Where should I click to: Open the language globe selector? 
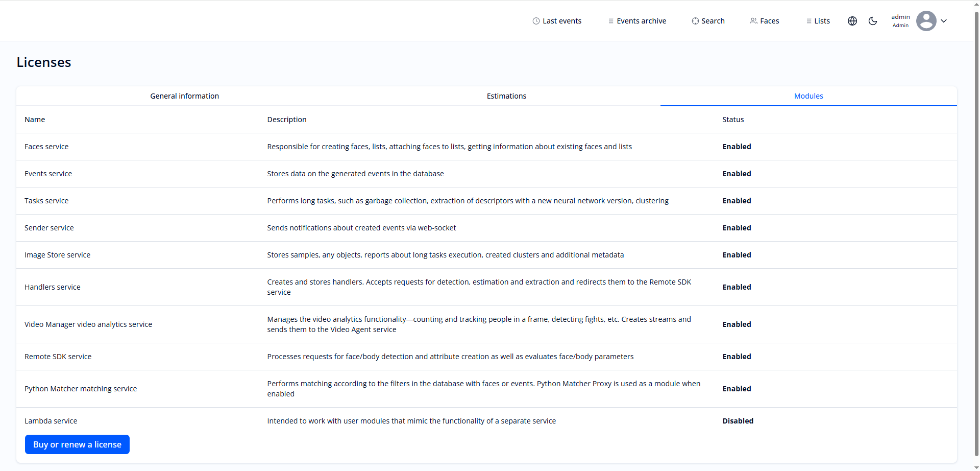(852, 21)
